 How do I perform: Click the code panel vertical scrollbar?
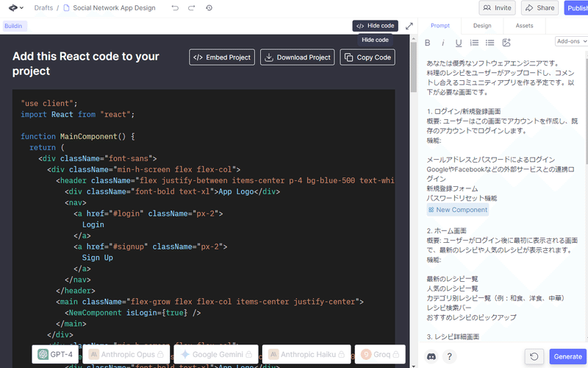(x=414, y=67)
